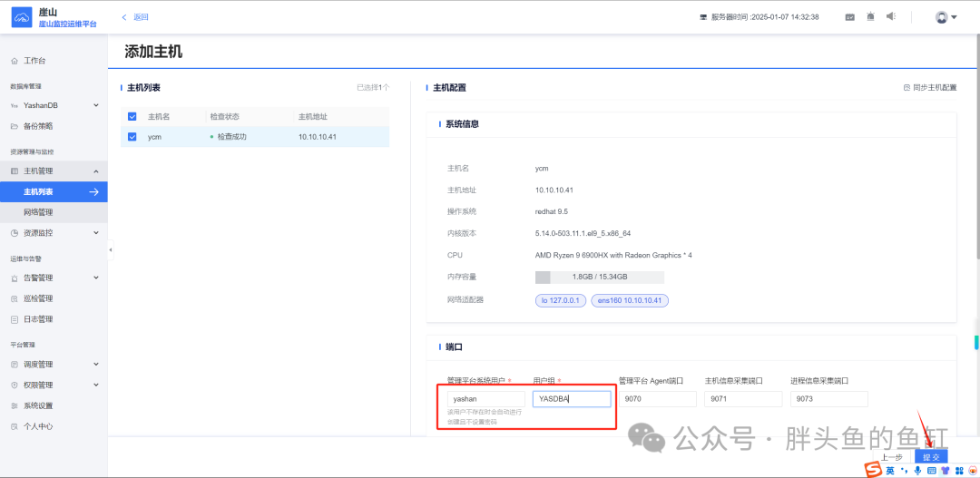Expand the 告警管理 sidebar chevron
The image size is (980, 478).
click(x=95, y=278)
